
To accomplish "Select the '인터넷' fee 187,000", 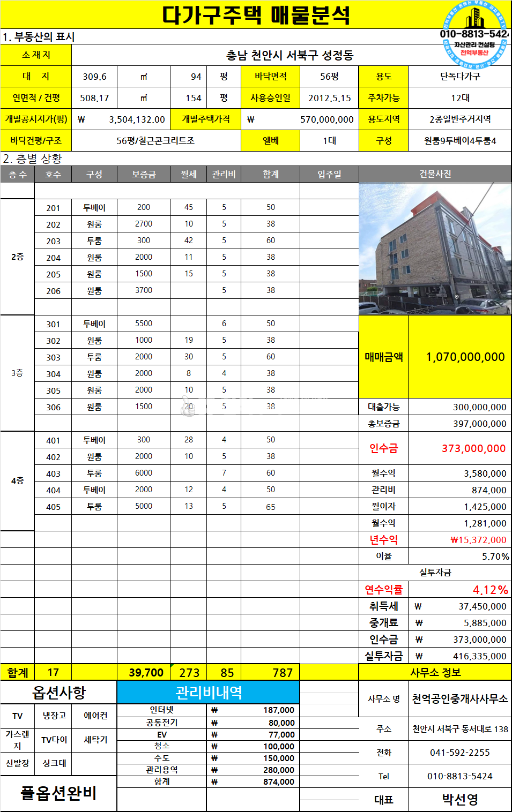I will point(279,710).
